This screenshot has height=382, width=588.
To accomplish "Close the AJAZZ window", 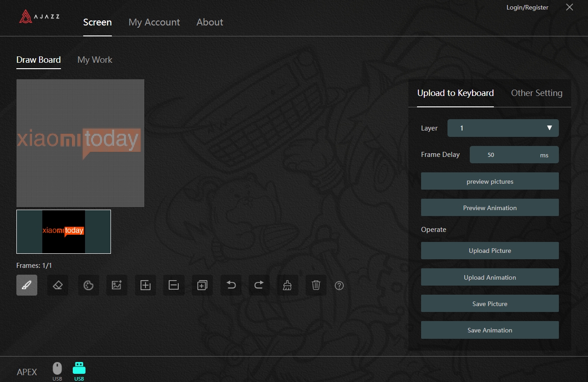I will 569,7.
